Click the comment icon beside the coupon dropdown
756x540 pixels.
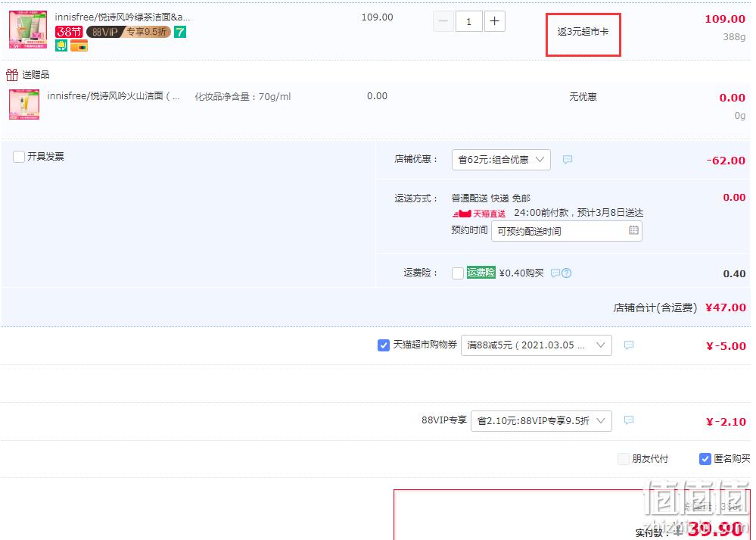pos(629,345)
